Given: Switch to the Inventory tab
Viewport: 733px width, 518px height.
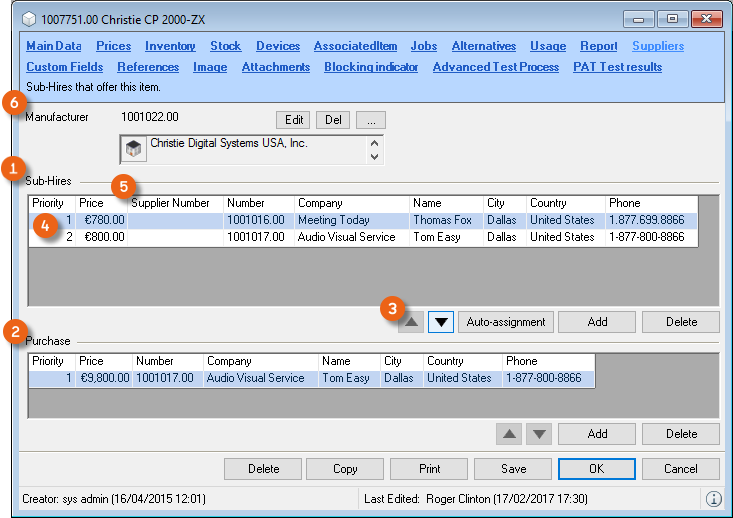Looking at the screenshot, I should [x=170, y=46].
